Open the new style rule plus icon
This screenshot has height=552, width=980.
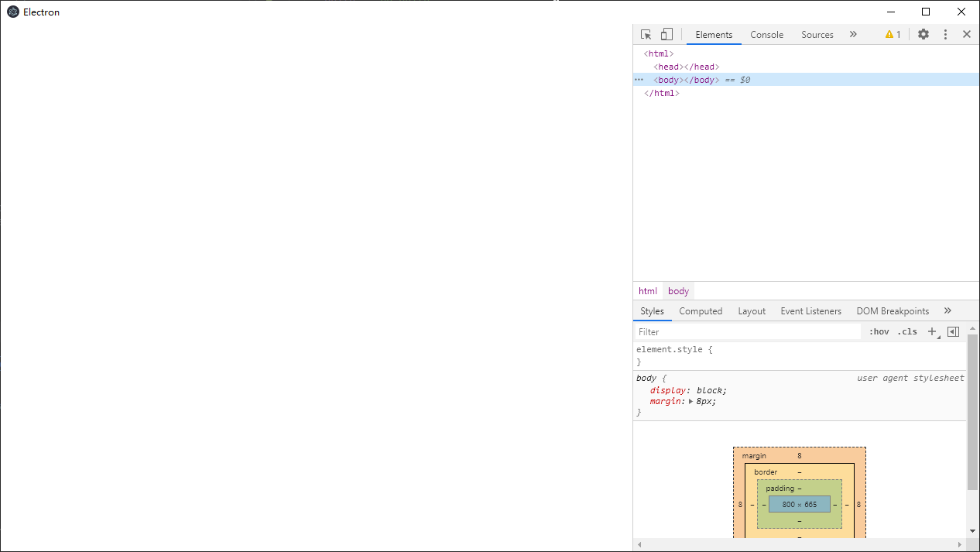tap(932, 331)
